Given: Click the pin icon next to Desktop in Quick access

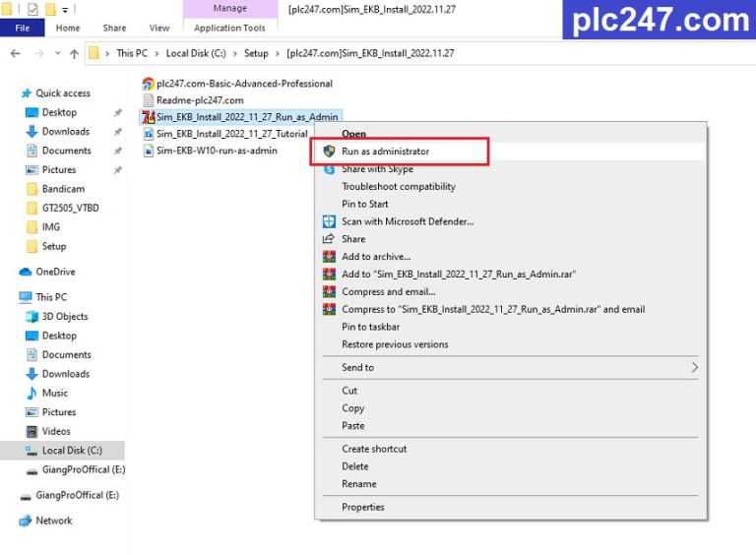Looking at the screenshot, I should [118, 113].
